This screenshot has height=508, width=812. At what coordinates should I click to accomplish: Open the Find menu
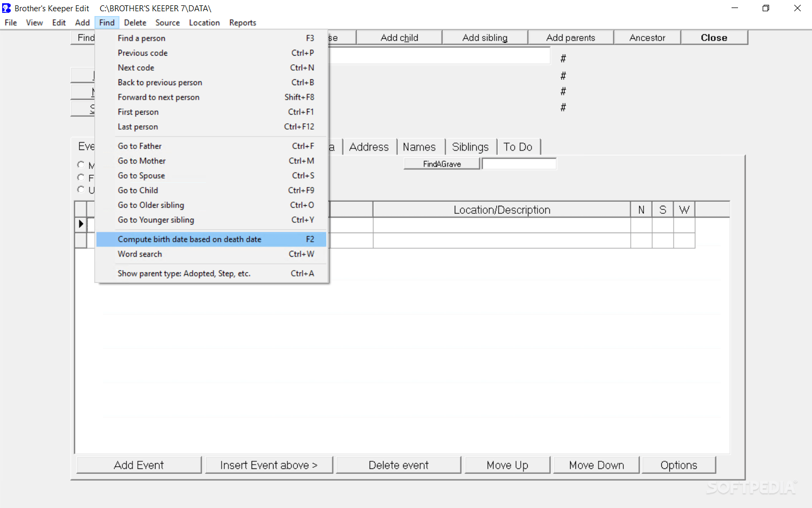[x=107, y=23]
